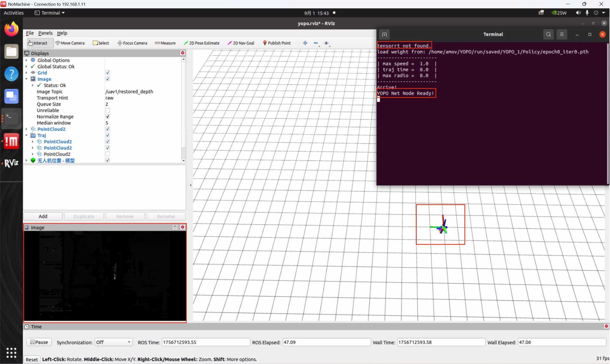The height and width of the screenshot is (364, 610).
Task: Click the Add display button
Action: [43, 216]
